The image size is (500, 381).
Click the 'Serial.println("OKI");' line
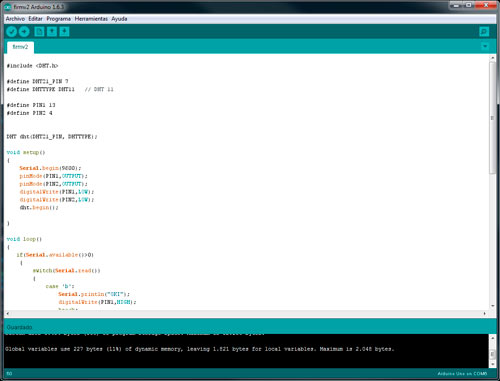tap(94, 294)
